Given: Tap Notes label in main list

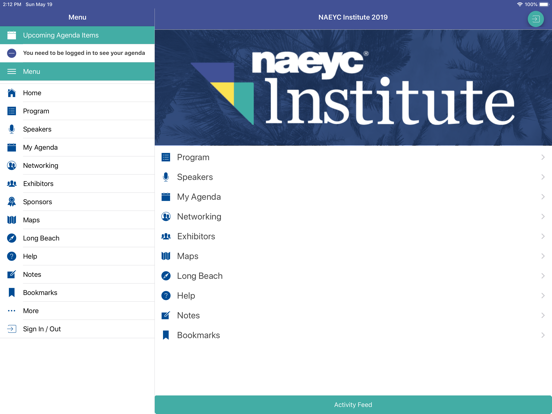Looking at the screenshot, I should click(188, 315).
